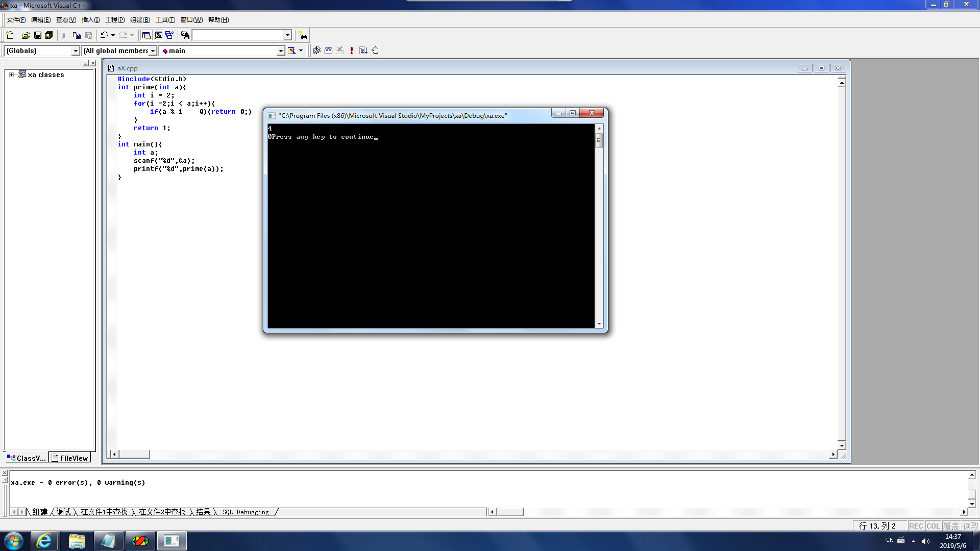Viewport: 980px width, 551px height.
Task: Open the (Globals) class dropdown
Action: click(x=76, y=51)
